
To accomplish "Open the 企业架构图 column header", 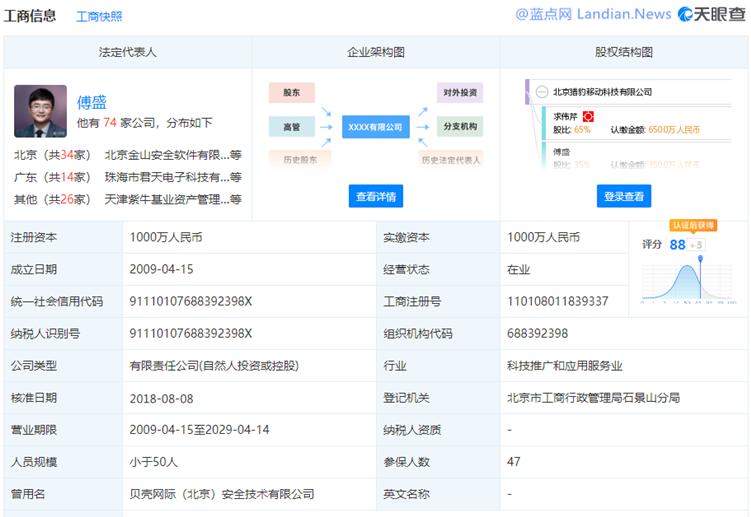I will click(x=376, y=52).
